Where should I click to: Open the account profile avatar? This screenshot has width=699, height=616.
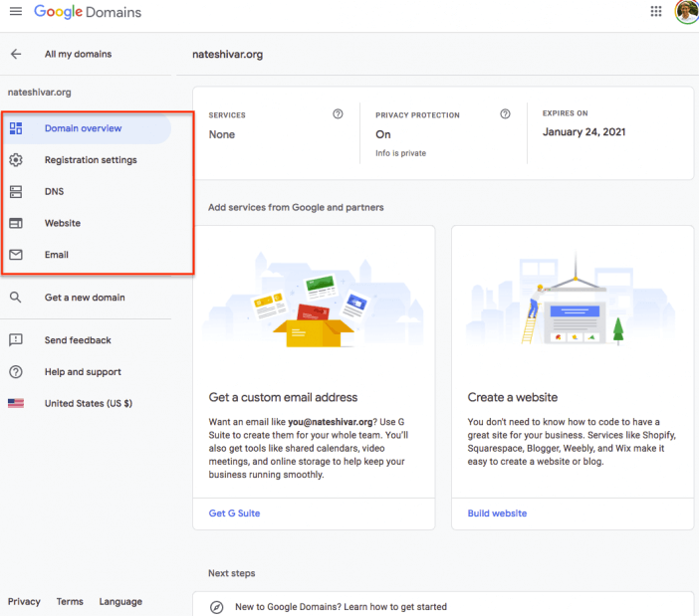tap(687, 12)
